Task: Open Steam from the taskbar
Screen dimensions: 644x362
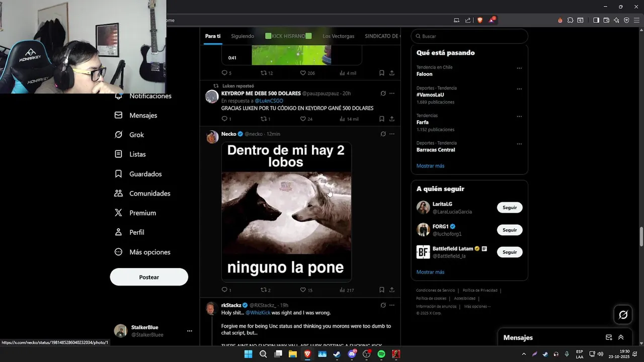Action: coord(337,354)
